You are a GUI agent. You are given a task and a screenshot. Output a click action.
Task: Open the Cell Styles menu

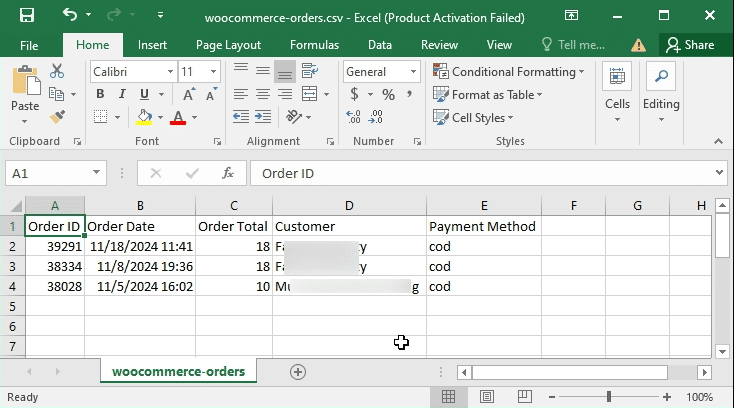(473, 117)
